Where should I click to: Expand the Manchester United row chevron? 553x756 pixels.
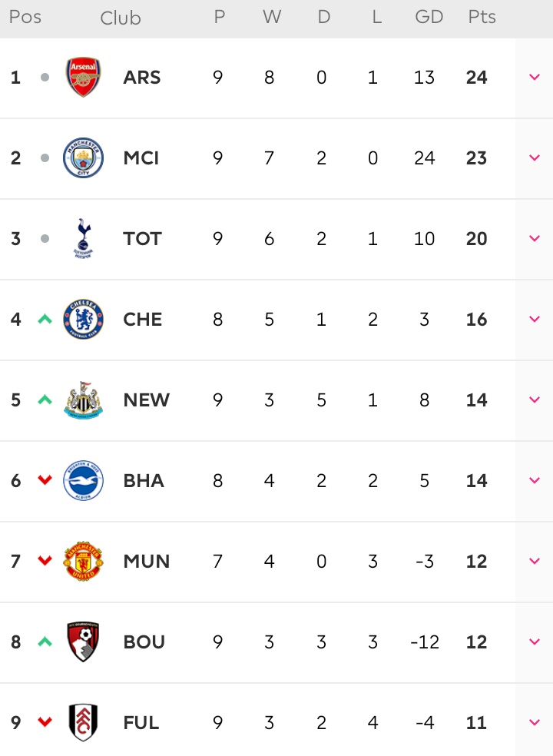click(x=535, y=561)
